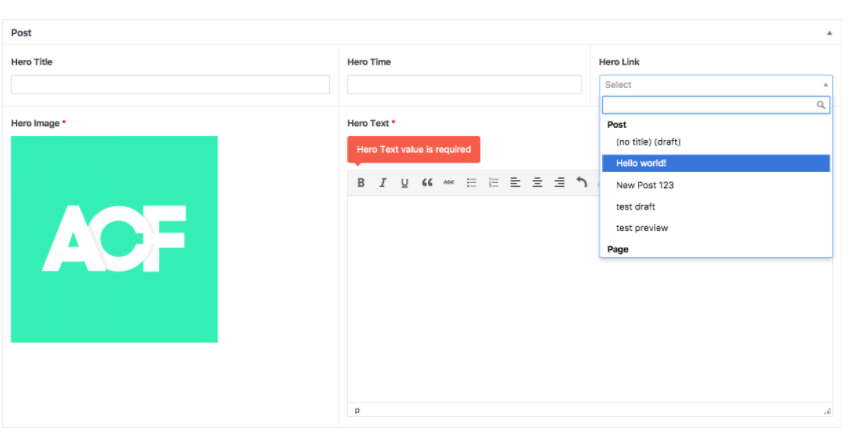
Task: Choose "Hello world!" from the list
Action: tap(716, 163)
